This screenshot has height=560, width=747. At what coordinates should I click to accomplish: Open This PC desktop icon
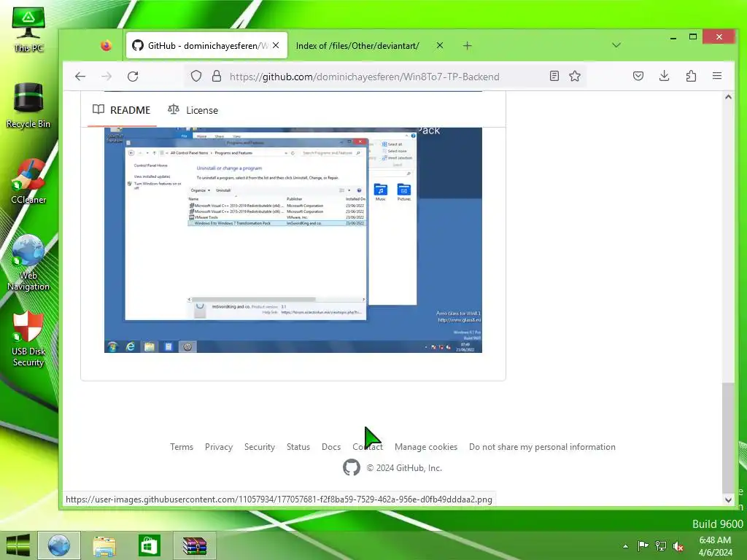point(28,29)
